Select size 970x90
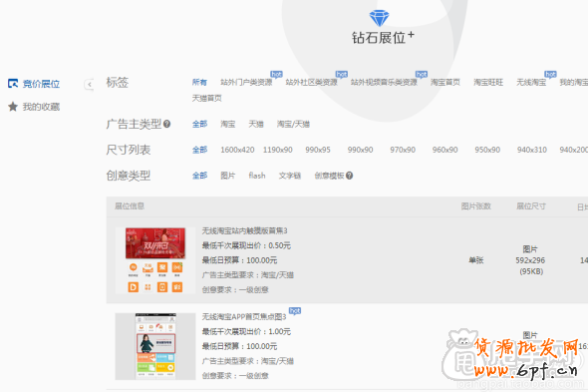 pyautogui.click(x=403, y=150)
